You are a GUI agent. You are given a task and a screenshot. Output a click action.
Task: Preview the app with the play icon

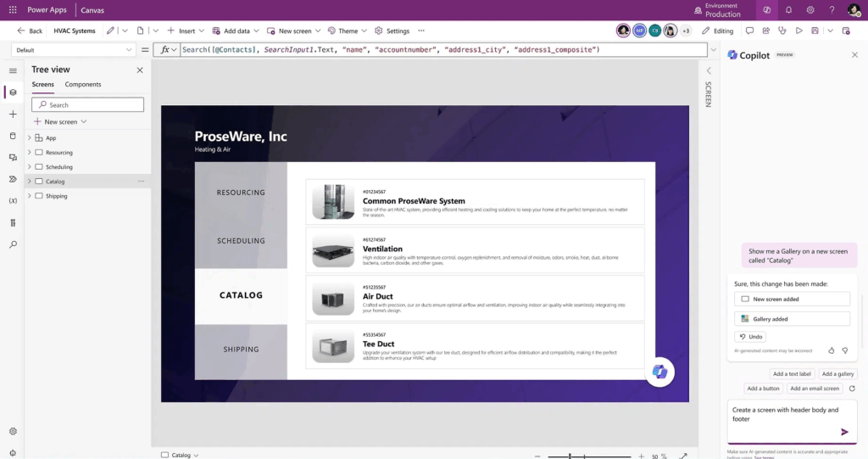coord(798,31)
